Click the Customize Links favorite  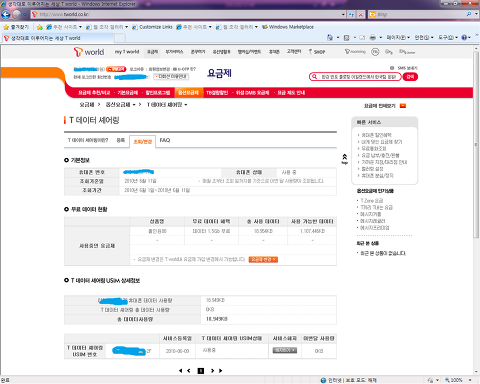tap(152, 27)
